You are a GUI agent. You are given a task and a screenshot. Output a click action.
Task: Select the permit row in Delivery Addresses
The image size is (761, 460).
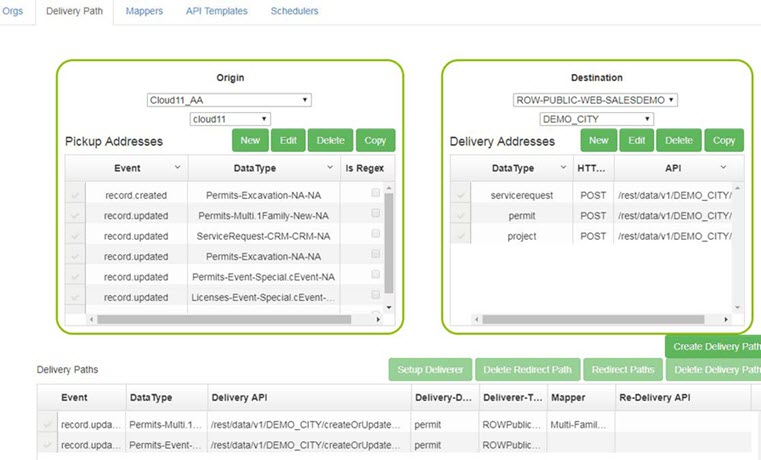pos(521,215)
